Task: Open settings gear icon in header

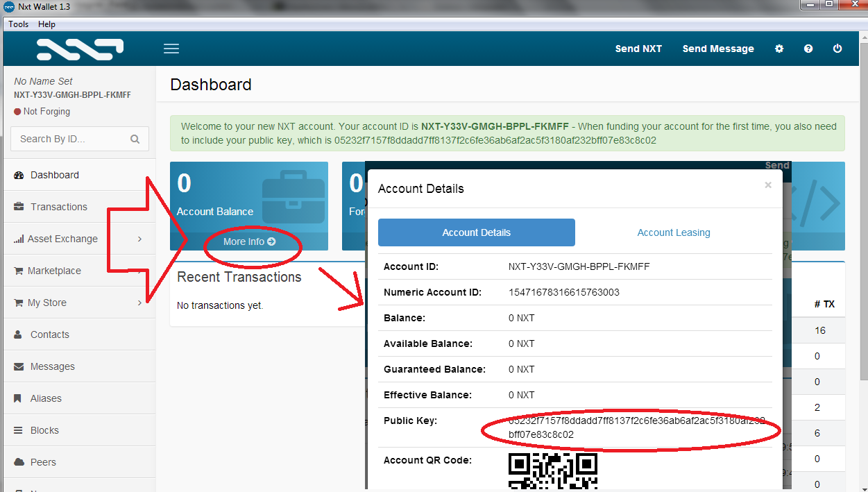Action: (x=779, y=49)
